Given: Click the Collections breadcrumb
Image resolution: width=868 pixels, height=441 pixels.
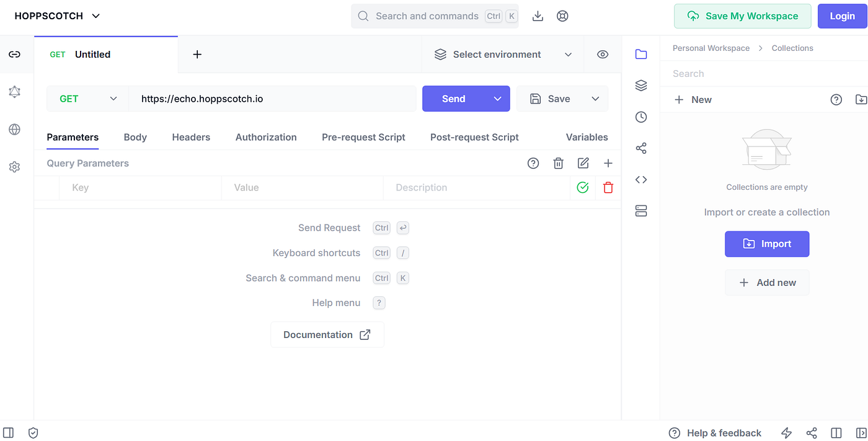Looking at the screenshot, I should 792,48.
